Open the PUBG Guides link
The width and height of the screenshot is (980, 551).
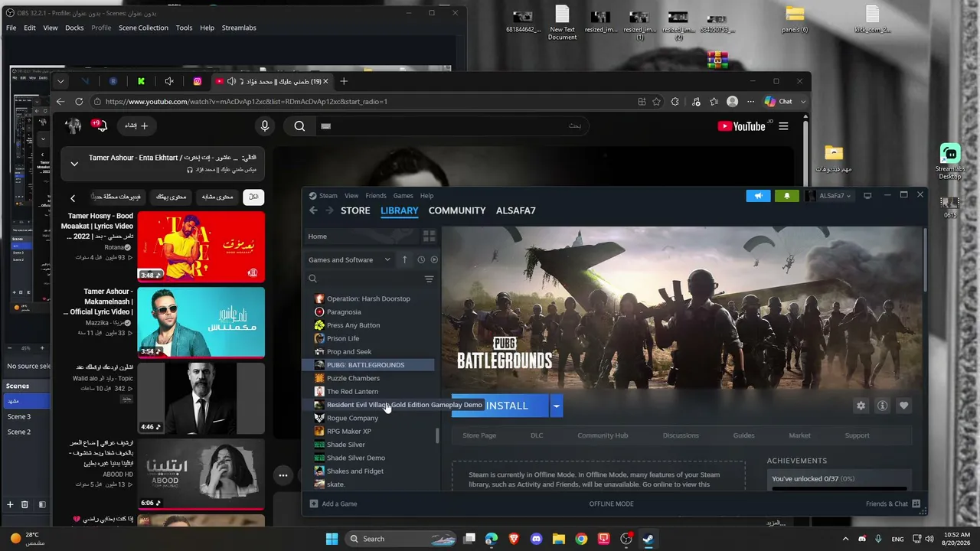(743, 435)
